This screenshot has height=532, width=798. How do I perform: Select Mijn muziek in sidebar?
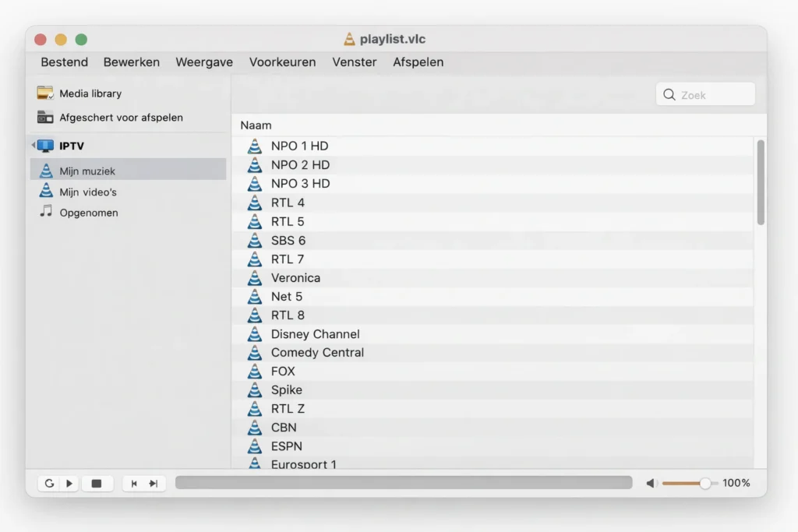(x=129, y=169)
